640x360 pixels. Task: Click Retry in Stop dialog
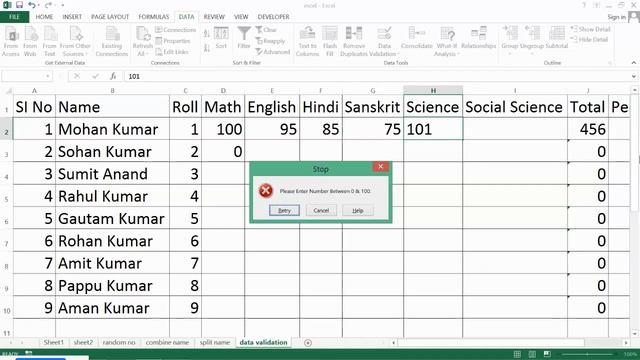(x=284, y=211)
